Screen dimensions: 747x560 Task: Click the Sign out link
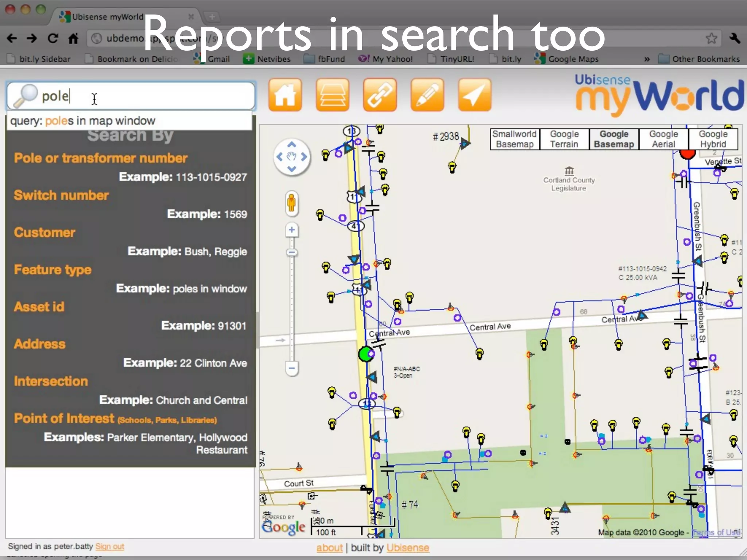[x=110, y=547]
